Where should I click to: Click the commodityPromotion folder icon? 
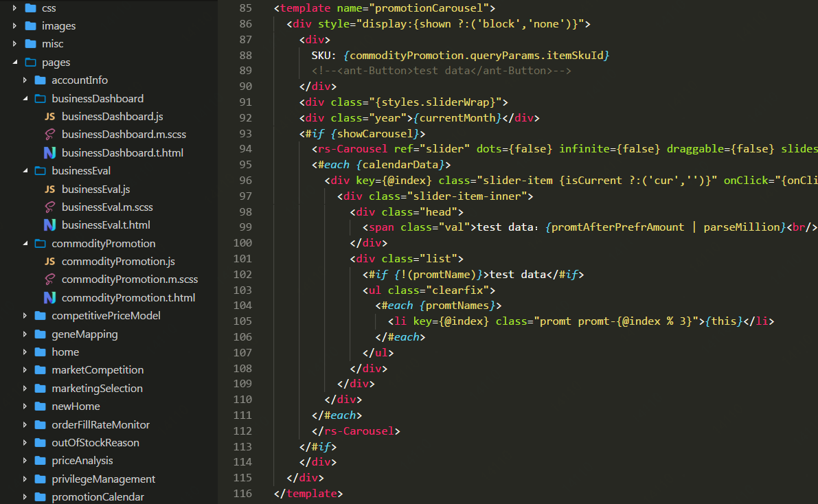coord(40,244)
